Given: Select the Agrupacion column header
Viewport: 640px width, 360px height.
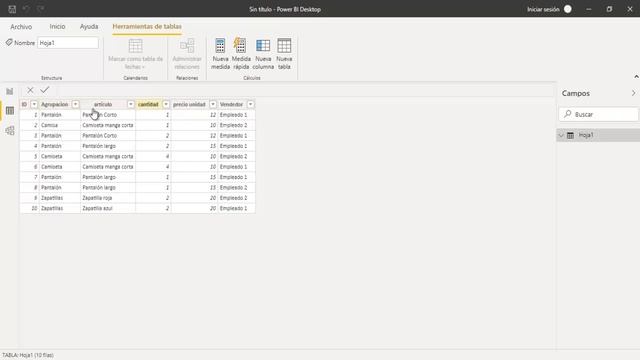Looking at the screenshot, I should coord(55,104).
